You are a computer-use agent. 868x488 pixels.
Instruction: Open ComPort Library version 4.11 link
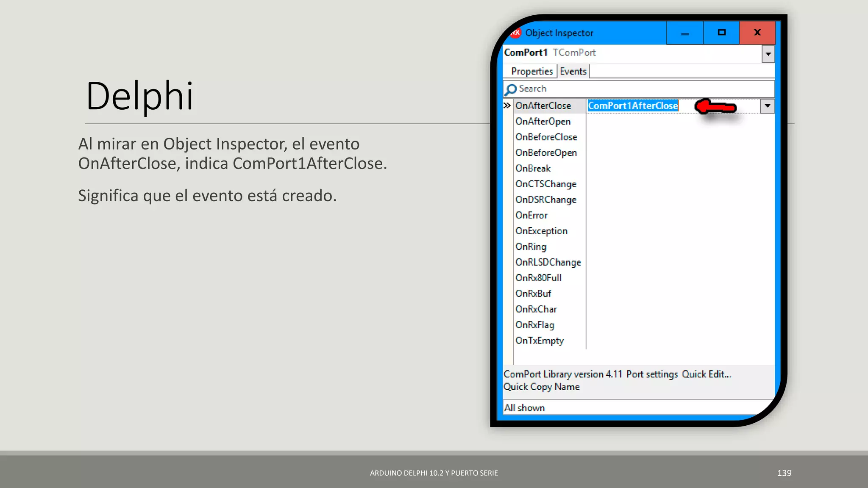[x=563, y=374]
